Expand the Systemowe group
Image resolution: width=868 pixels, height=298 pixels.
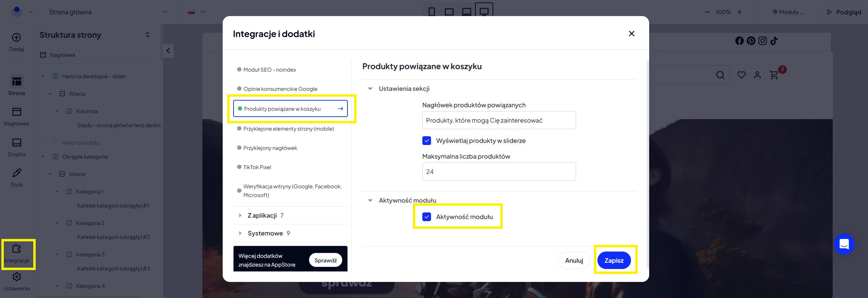point(240,233)
